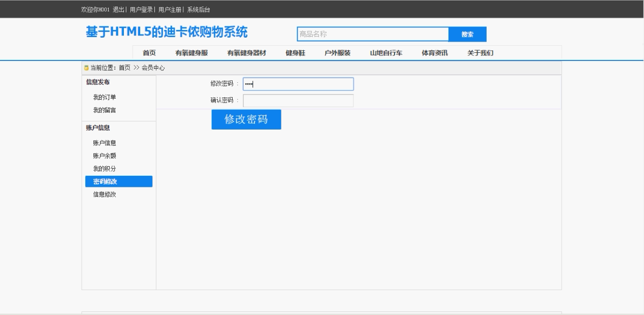Open 账户余额 in sidebar

click(105, 156)
